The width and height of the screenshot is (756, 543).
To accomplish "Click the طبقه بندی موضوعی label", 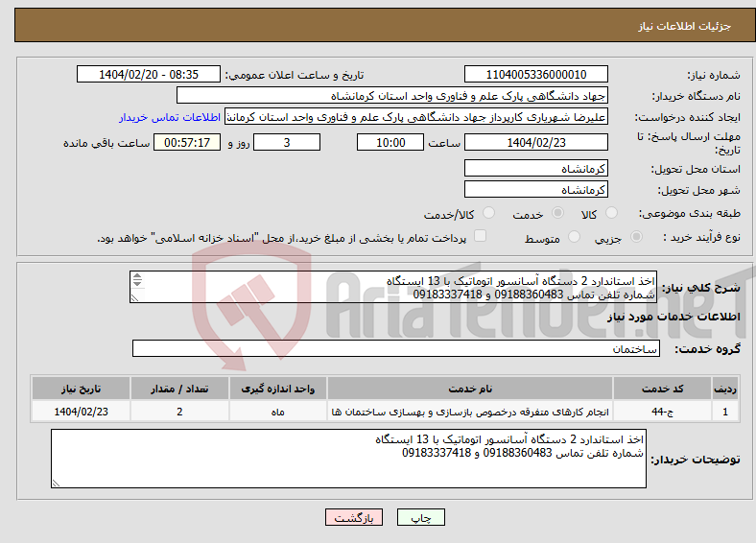I will coord(690,213).
